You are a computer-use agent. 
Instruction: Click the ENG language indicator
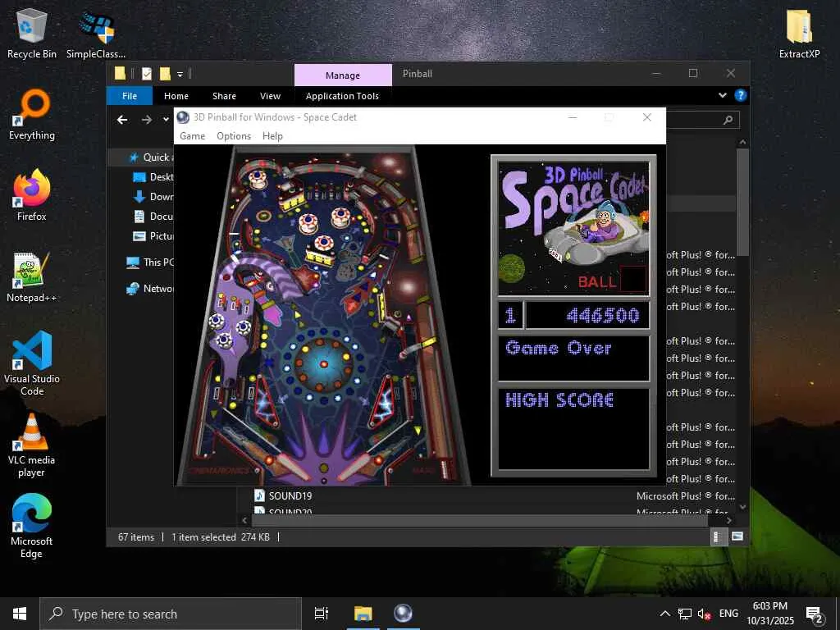pyautogui.click(x=728, y=614)
